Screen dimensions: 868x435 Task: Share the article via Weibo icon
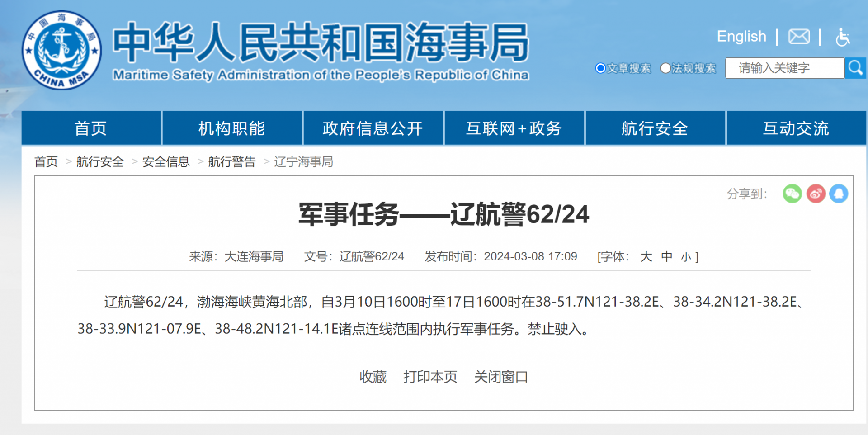[816, 194]
